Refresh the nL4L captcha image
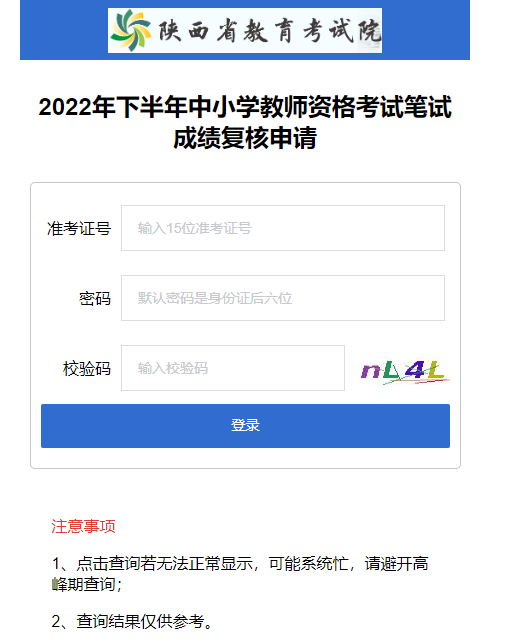This screenshot has height=642, width=505. pos(405,371)
